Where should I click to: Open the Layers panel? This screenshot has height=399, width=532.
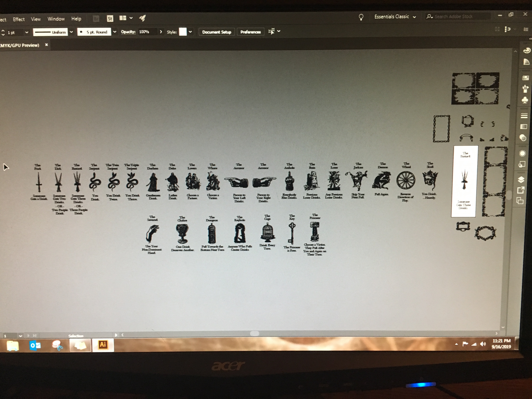pyautogui.click(x=521, y=180)
